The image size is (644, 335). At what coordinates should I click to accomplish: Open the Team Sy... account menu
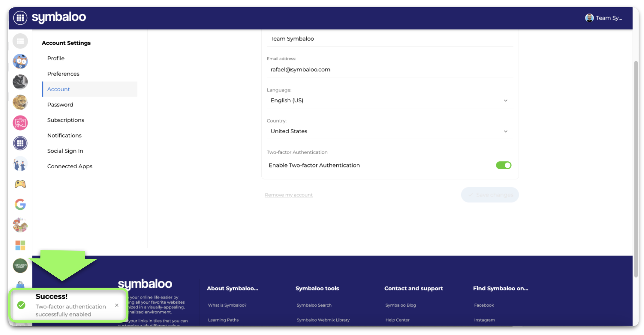click(x=603, y=18)
